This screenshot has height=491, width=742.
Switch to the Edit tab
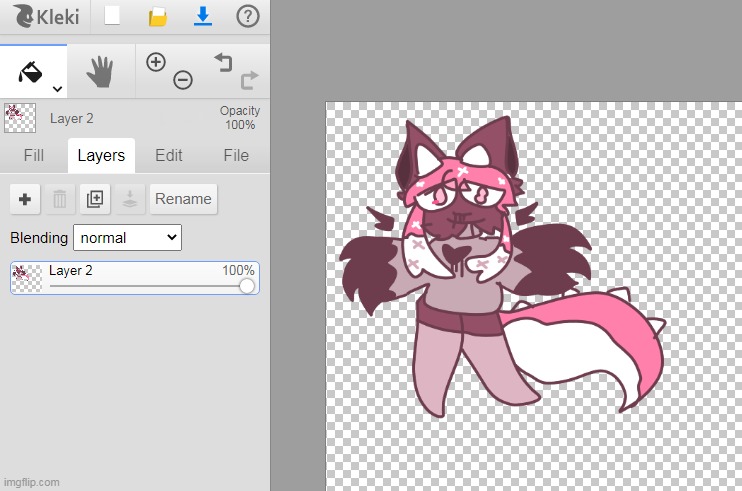pos(169,155)
